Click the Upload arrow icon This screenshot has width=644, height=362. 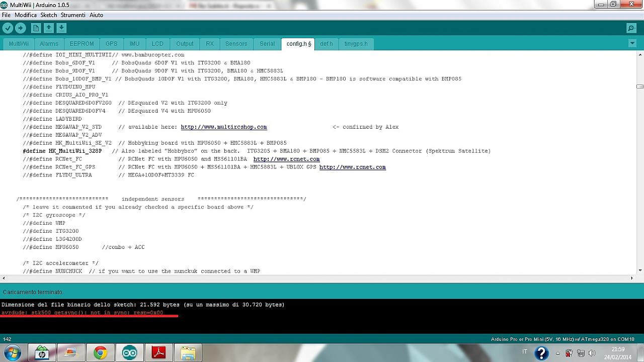pyautogui.click(x=21, y=28)
